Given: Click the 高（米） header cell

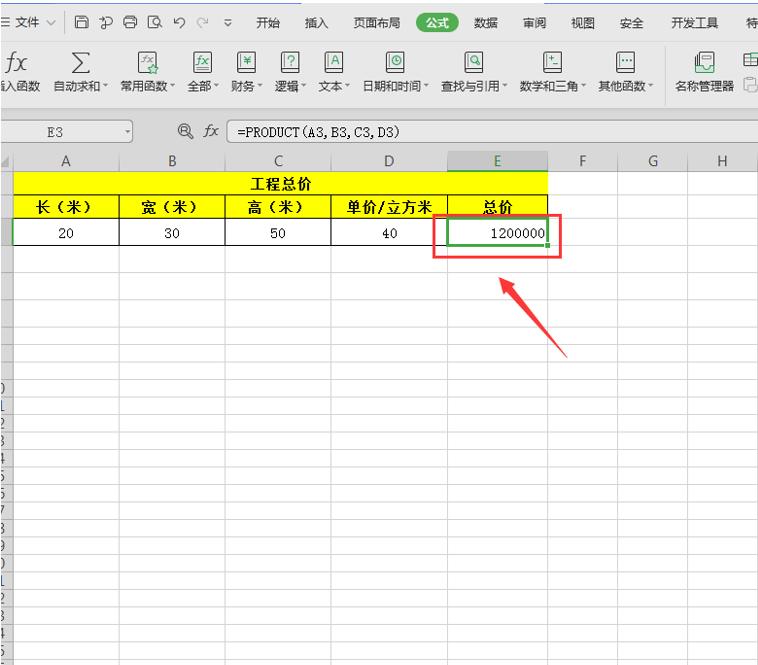Looking at the screenshot, I should coord(278,207).
